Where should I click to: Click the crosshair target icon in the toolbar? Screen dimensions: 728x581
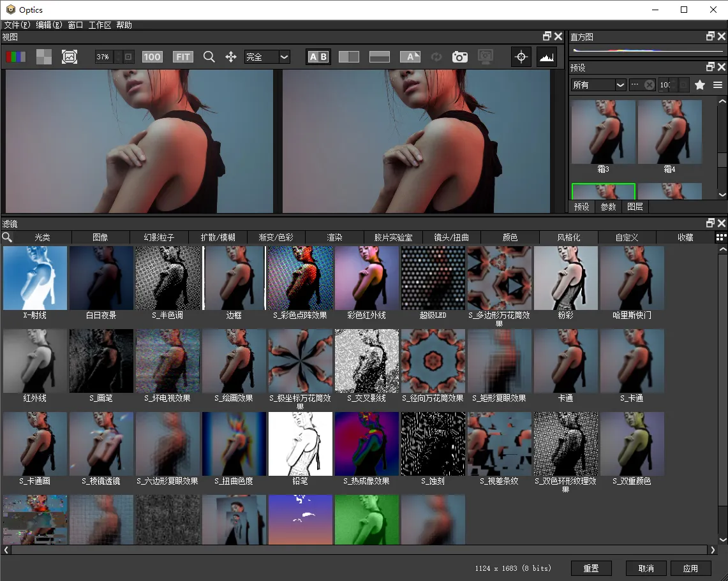[x=521, y=57]
